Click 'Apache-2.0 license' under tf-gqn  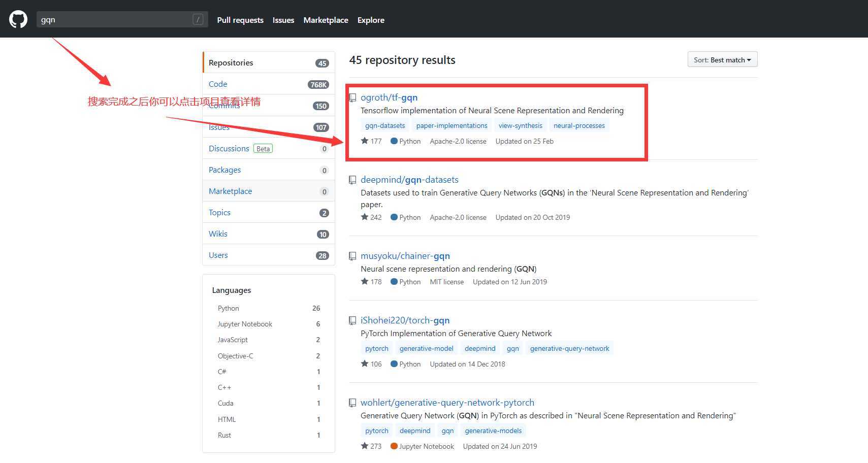click(458, 141)
